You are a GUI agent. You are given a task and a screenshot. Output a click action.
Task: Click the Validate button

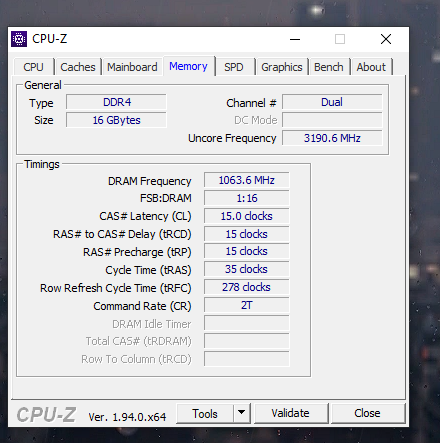tap(290, 414)
